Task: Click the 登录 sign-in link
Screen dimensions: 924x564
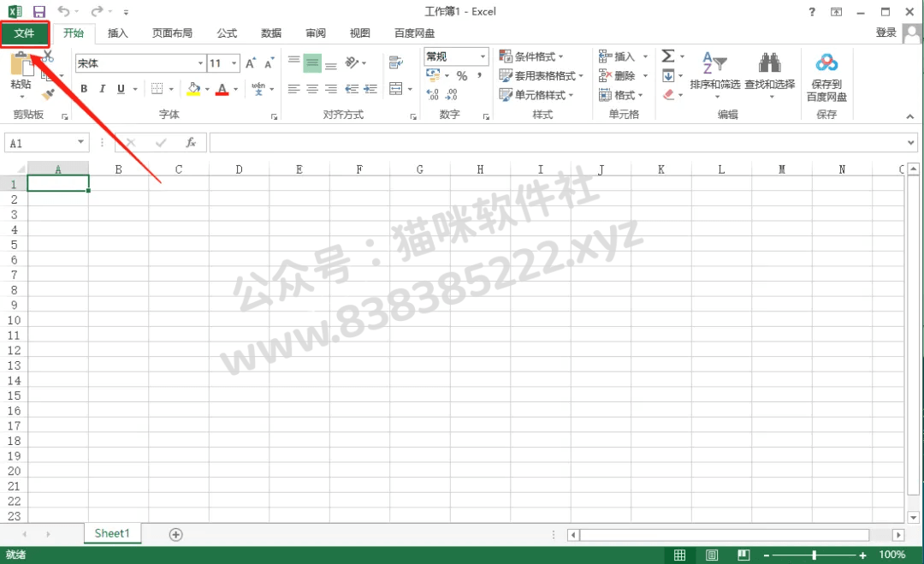Action: point(885,33)
